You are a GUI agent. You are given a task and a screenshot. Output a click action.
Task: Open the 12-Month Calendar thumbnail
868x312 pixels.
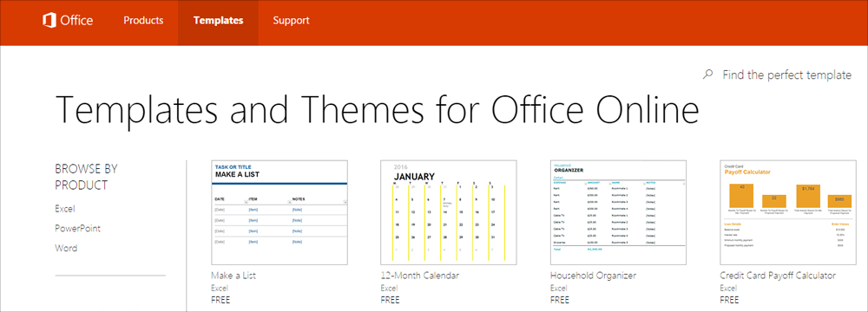(x=449, y=212)
